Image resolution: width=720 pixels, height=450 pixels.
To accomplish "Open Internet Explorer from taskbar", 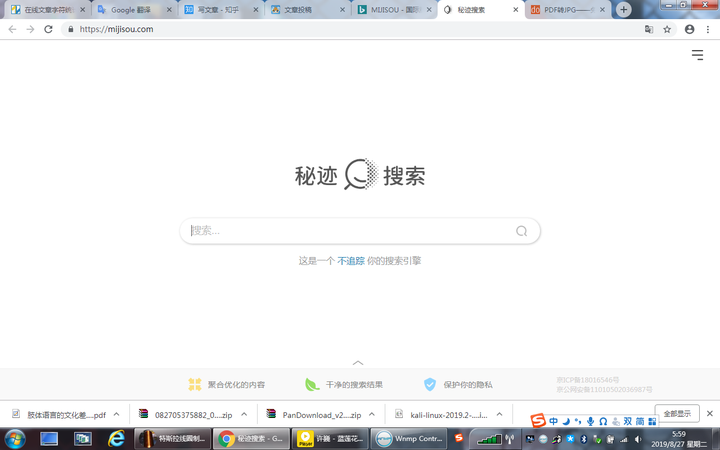I will pyautogui.click(x=116, y=439).
